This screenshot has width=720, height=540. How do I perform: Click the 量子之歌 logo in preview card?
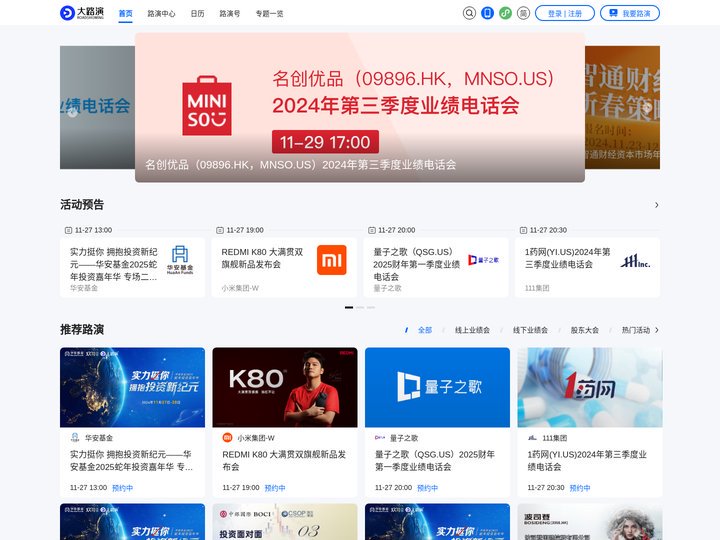pos(483,260)
